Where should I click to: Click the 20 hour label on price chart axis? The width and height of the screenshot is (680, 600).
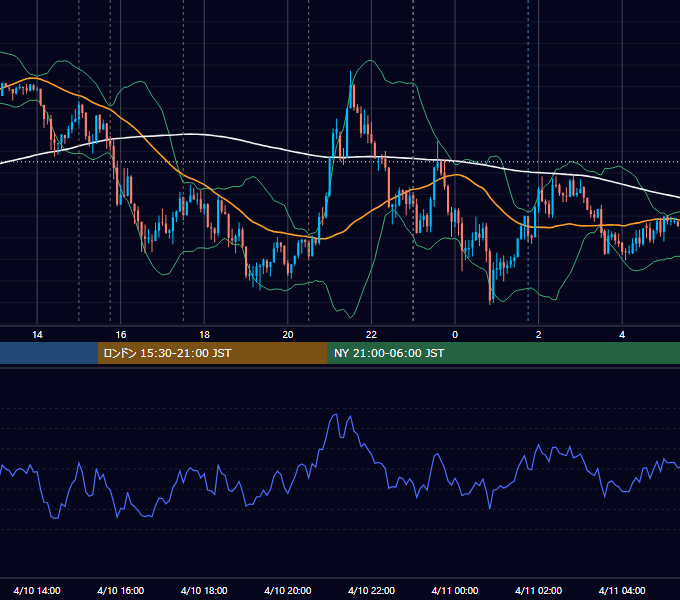[288, 335]
